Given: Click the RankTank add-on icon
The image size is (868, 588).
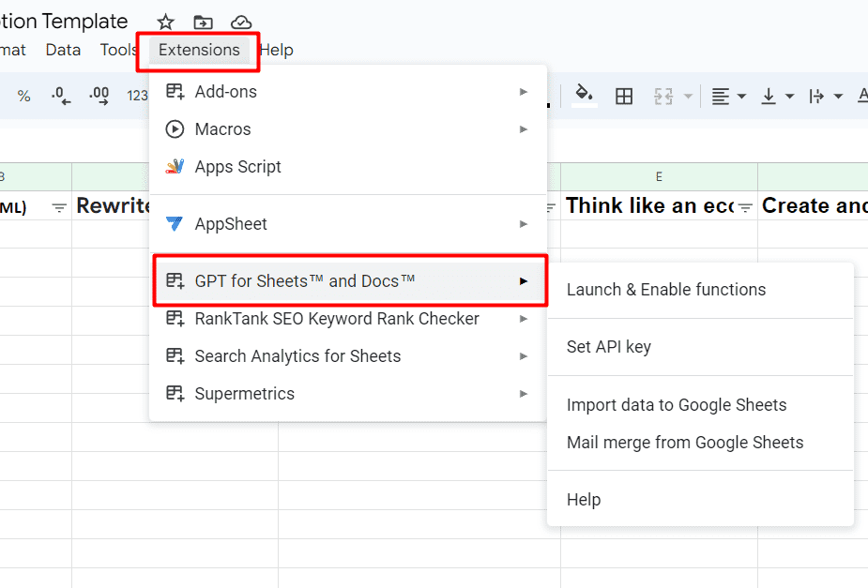Looking at the screenshot, I should (175, 318).
